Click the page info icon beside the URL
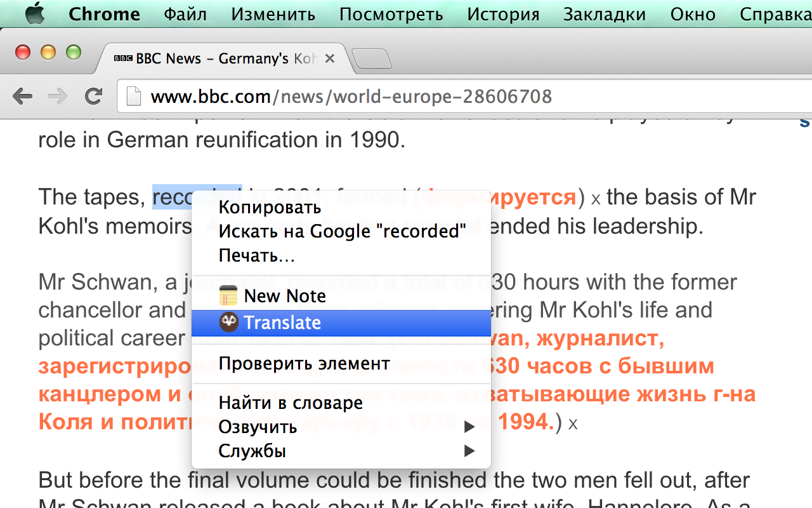The width and height of the screenshot is (812, 508). (x=134, y=97)
